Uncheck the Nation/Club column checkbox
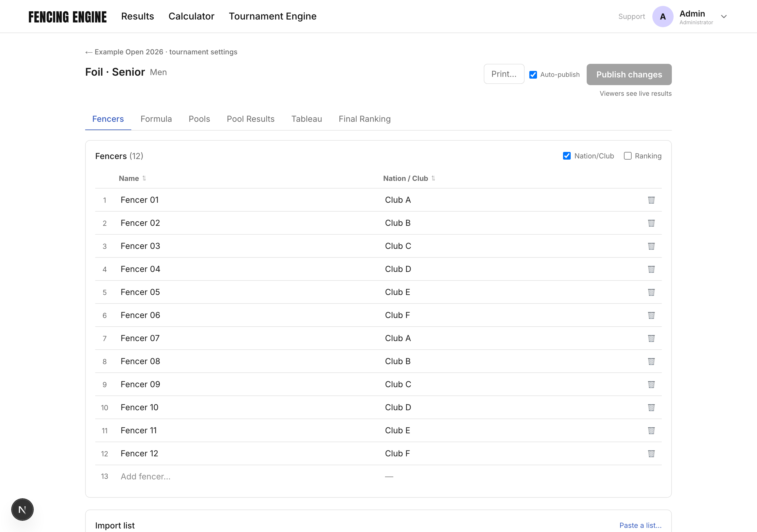 click(567, 156)
